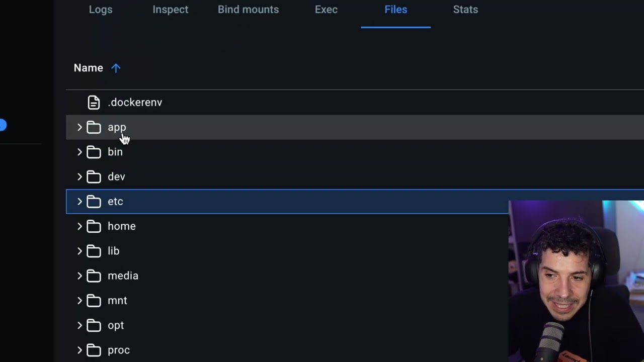Sort by Name column header
This screenshot has height=362, width=644.
[89, 68]
